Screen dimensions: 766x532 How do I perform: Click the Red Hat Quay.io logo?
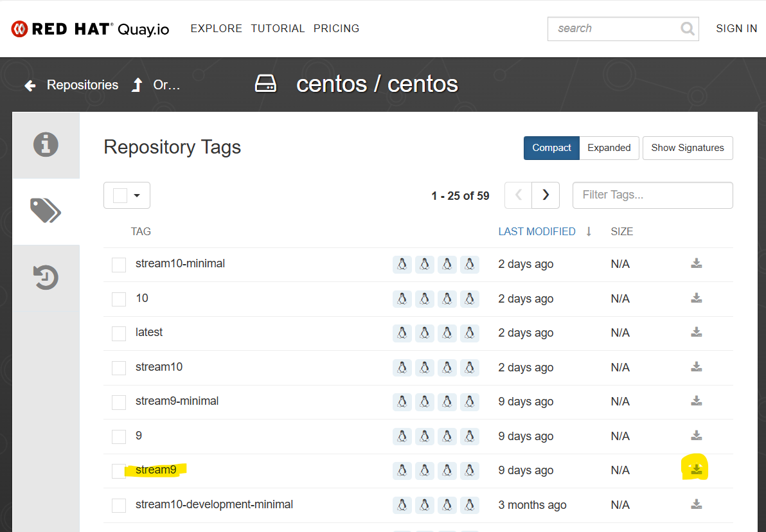[x=90, y=30]
